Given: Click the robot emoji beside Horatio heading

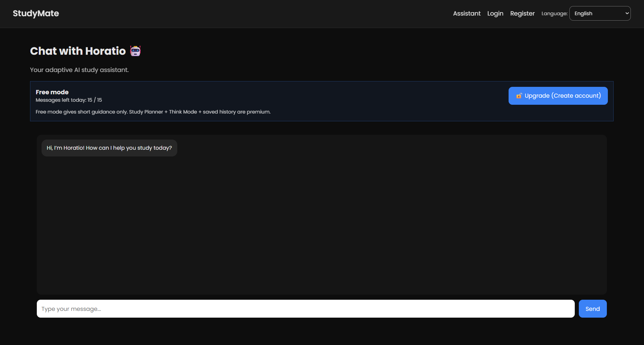Looking at the screenshot, I should [135, 51].
